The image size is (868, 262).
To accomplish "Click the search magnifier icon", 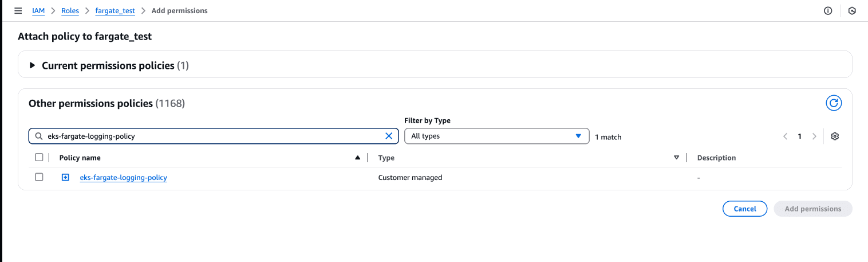I will 39,136.
